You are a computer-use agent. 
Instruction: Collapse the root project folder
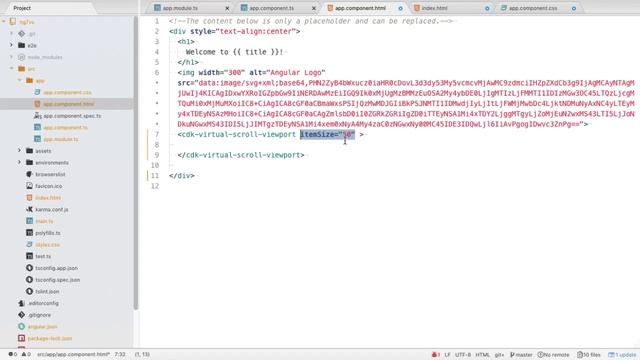tap(4, 22)
